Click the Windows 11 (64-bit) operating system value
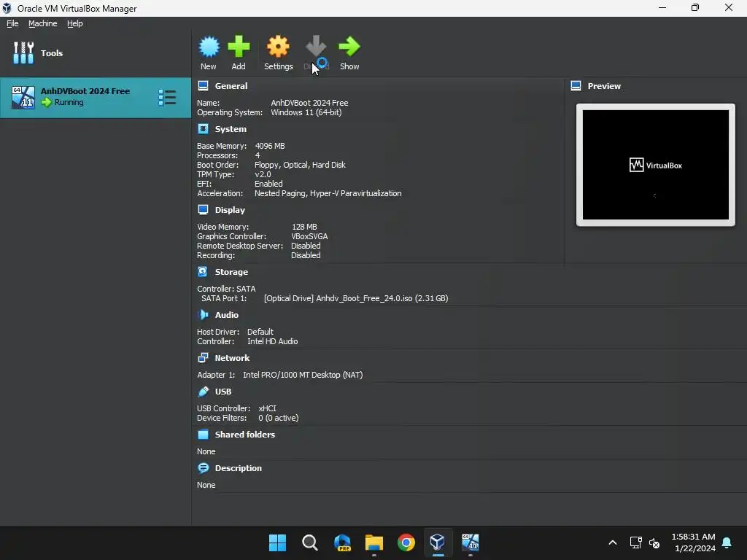The width and height of the screenshot is (747, 560). (x=306, y=112)
